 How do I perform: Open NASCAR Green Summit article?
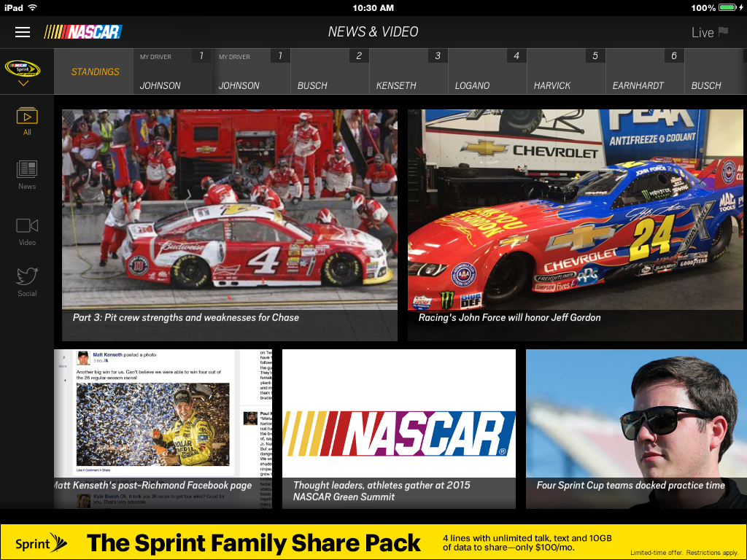click(x=399, y=429)
